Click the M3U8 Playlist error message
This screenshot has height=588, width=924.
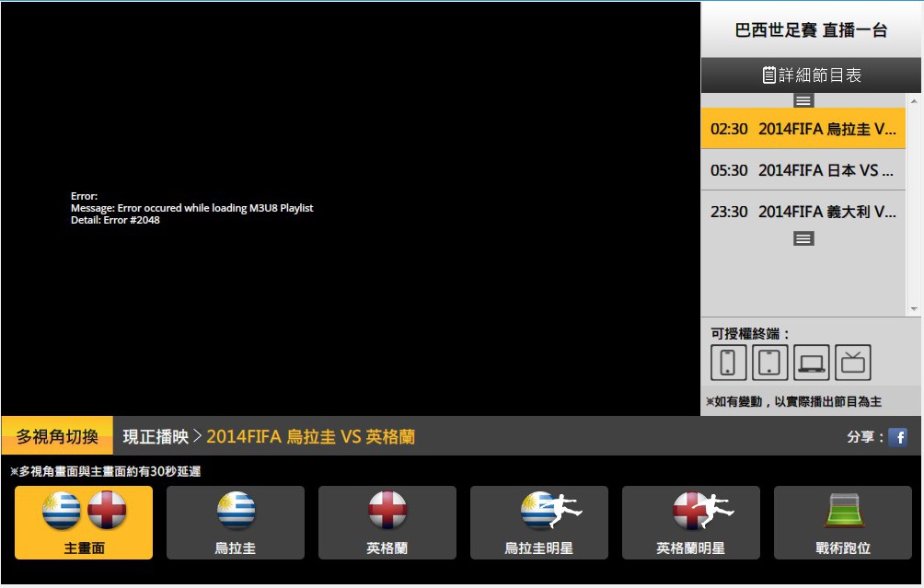pos(192,208)
